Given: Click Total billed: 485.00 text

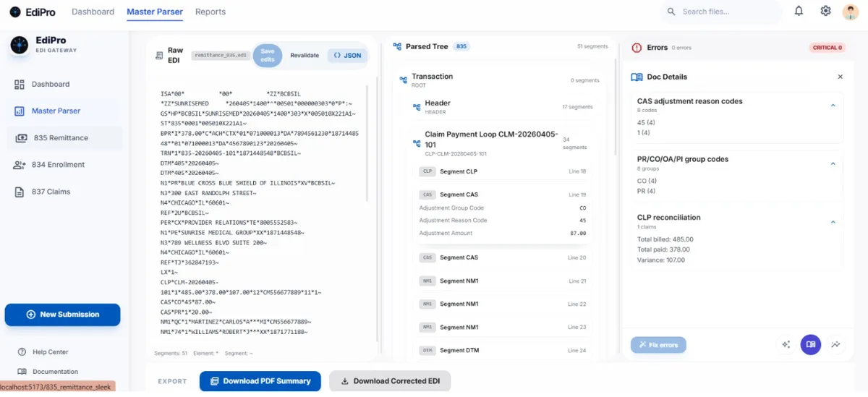Looking at the screenshot, I should (665, 239).
